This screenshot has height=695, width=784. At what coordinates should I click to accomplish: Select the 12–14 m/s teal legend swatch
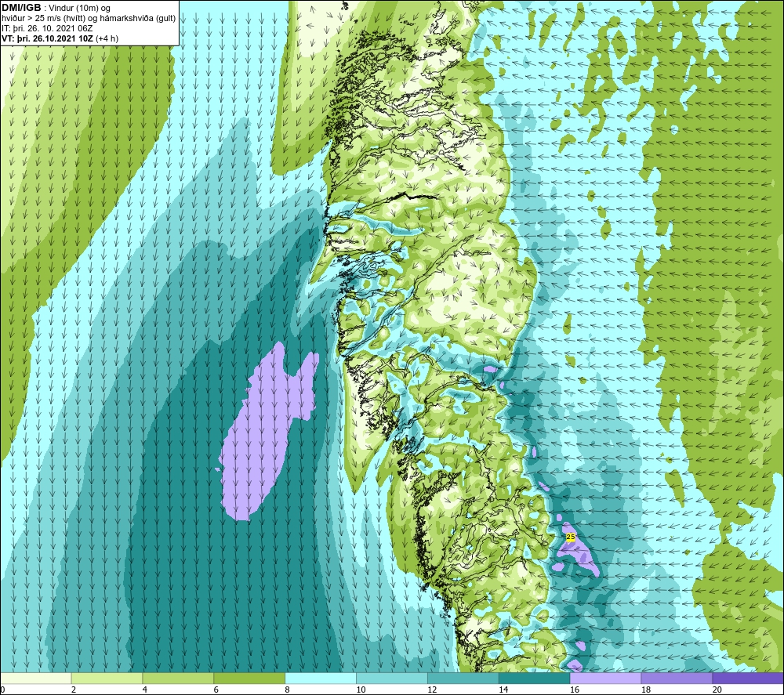[463, 678]
